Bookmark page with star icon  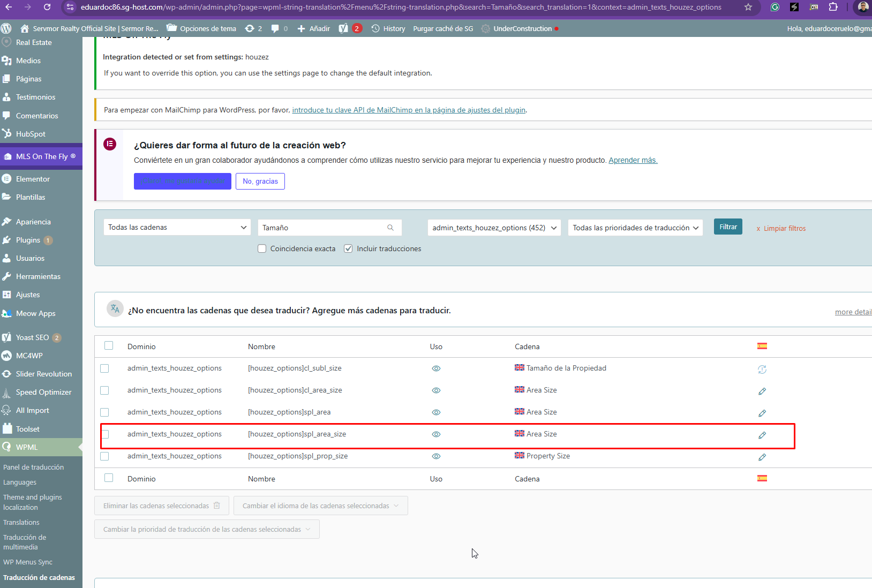click(x=748, y=7)
